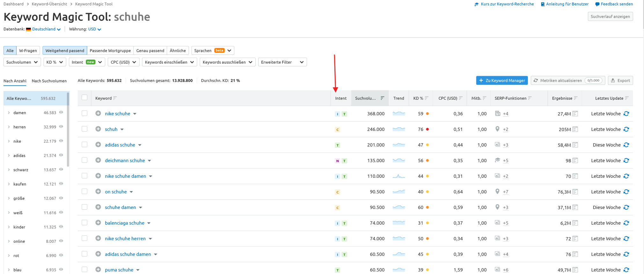Click plus icon next to puma schuhe
The image size is (644, 274).
[x=98, y=270]
